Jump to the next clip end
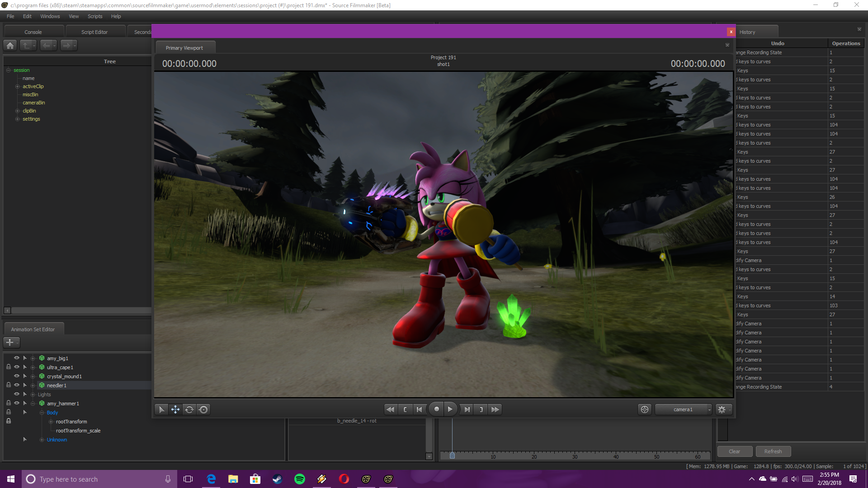This screenshot has width=868, height=488. coord(481,409)
